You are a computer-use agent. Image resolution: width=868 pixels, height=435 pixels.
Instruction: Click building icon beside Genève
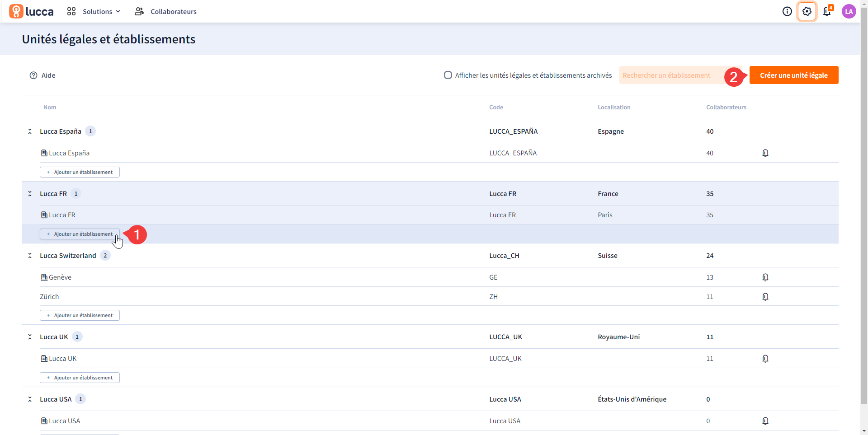click(44, 277)
